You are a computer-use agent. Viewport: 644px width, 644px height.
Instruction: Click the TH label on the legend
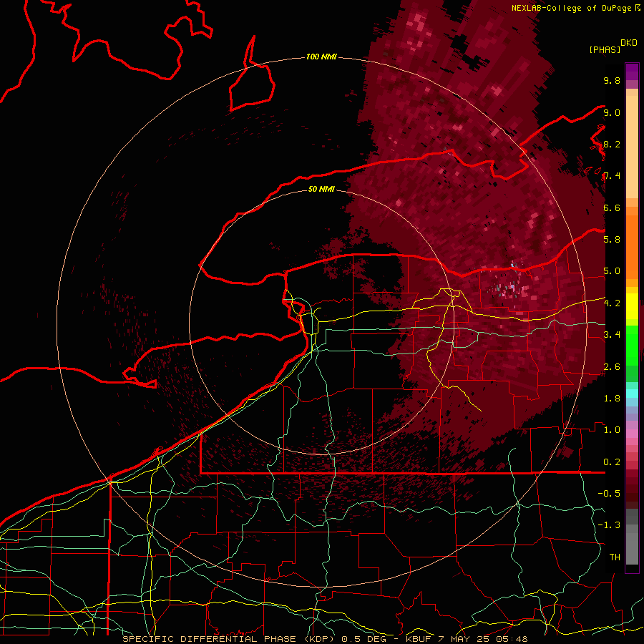(615, 557)
